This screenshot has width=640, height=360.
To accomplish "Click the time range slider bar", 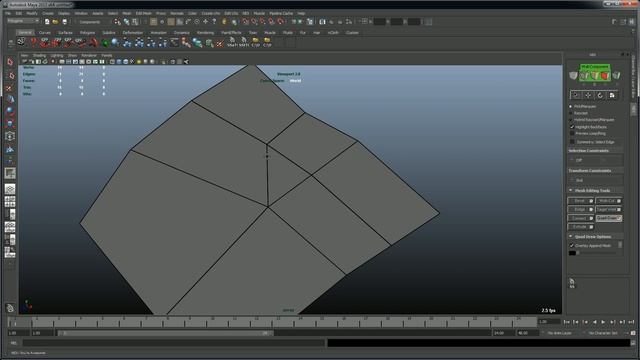I will (x=165, y=333).
